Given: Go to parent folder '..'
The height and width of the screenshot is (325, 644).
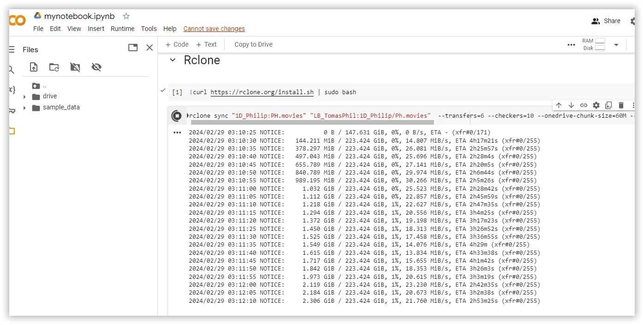Looking at the screenshot, I should point(39,85).
